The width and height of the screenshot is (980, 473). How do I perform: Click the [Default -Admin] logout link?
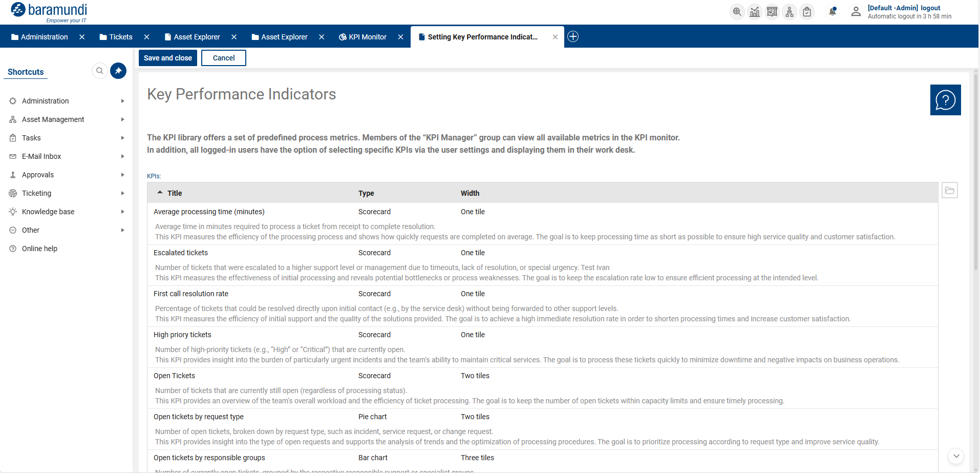click(904, 8)
